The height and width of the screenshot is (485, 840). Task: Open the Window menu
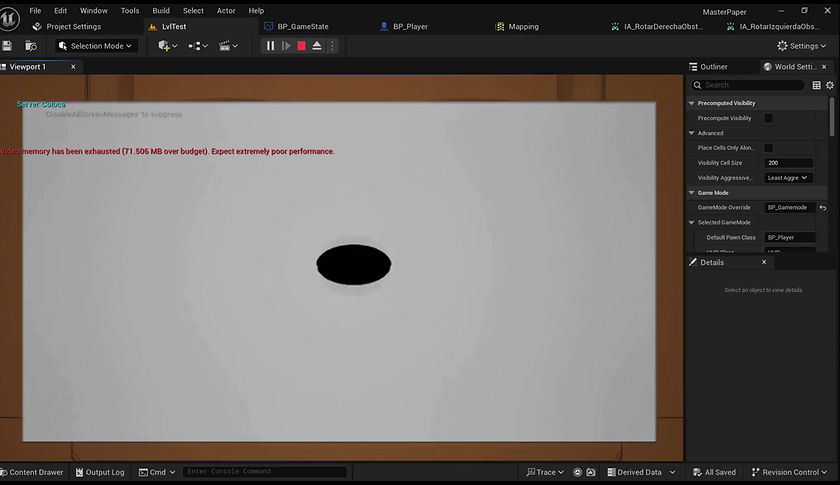pos(94,11)
